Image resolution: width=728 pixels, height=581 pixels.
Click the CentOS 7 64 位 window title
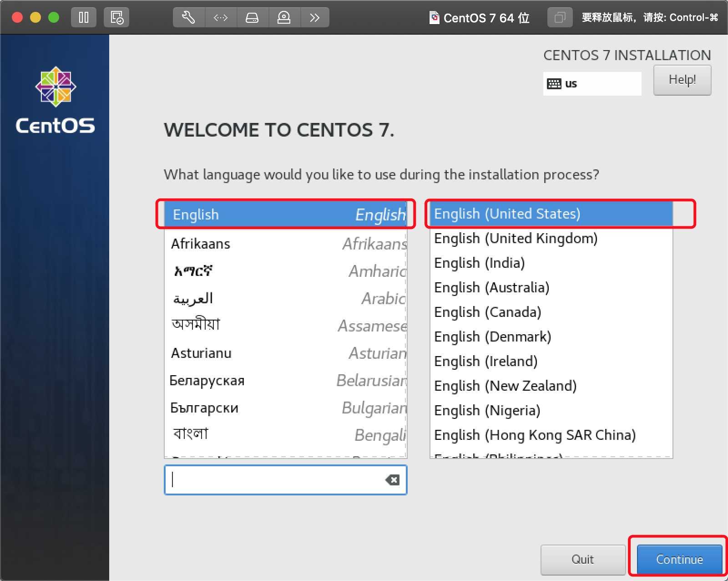(x=486, y=18)
